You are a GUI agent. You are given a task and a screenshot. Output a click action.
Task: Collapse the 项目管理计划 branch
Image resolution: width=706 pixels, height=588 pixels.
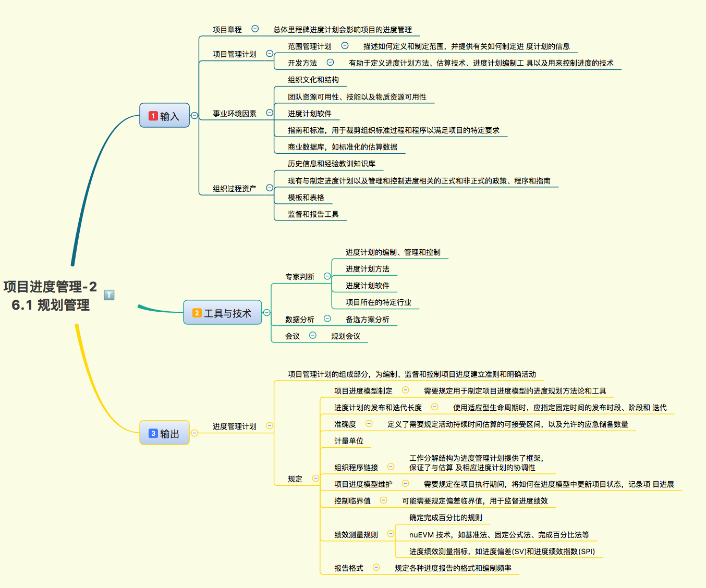[270, 53]
